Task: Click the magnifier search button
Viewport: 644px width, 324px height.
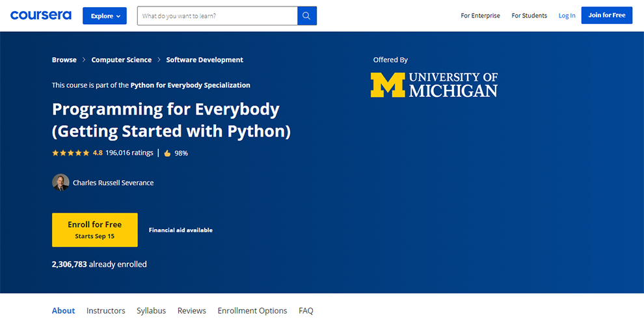Action: pos(307,16)
